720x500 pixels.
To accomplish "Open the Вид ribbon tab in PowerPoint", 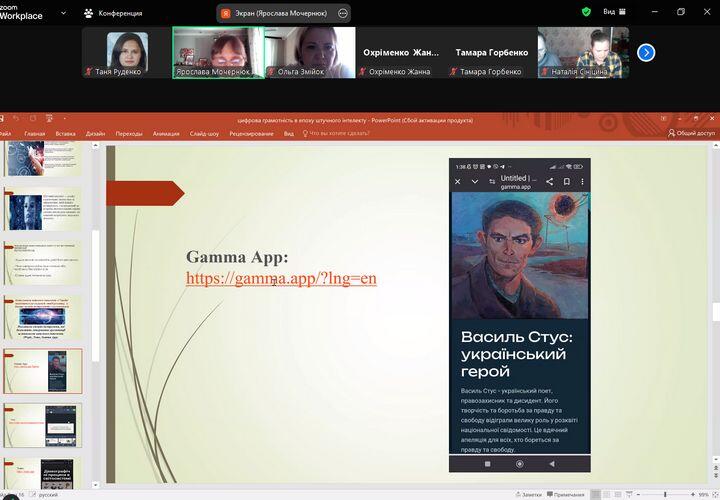I will [x=288, y=134].
